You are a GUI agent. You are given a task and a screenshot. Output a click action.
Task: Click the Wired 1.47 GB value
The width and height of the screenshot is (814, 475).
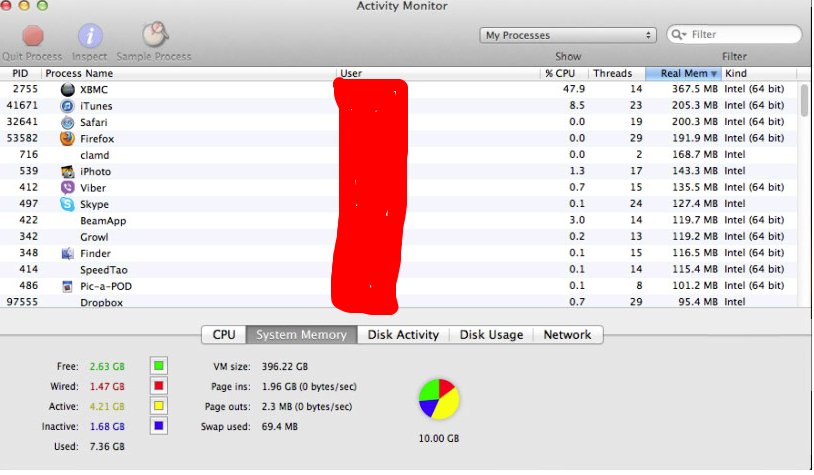click(107, 386)
